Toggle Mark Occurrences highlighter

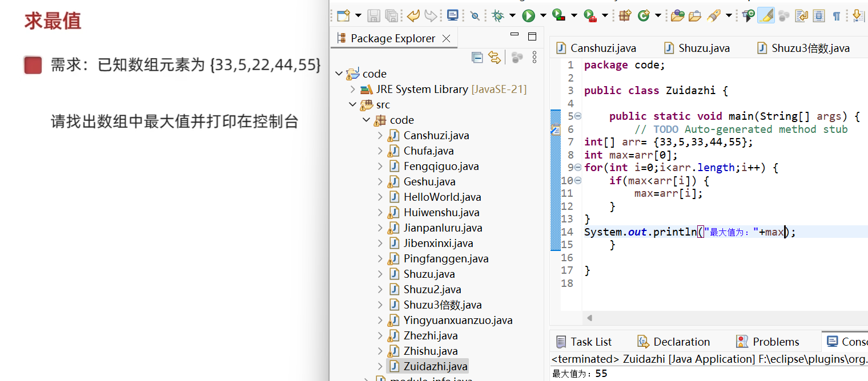click(766, 16)
